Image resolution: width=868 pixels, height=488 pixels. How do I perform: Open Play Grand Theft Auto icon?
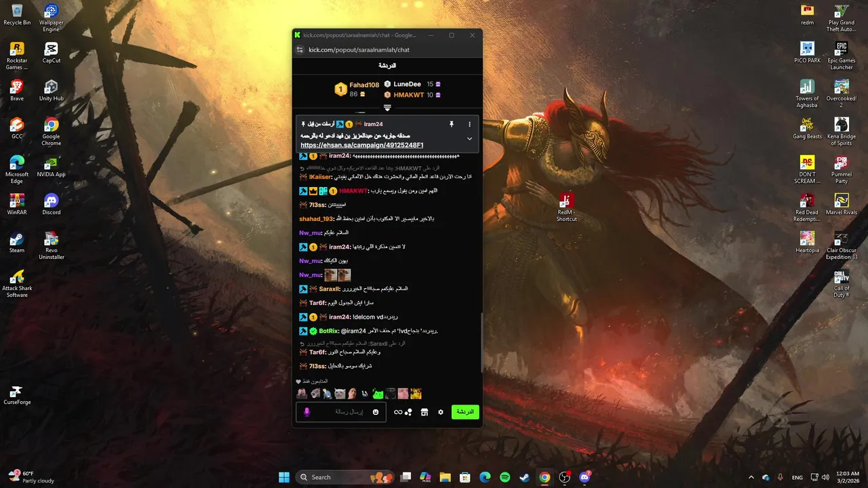click(x=842, y=18)
